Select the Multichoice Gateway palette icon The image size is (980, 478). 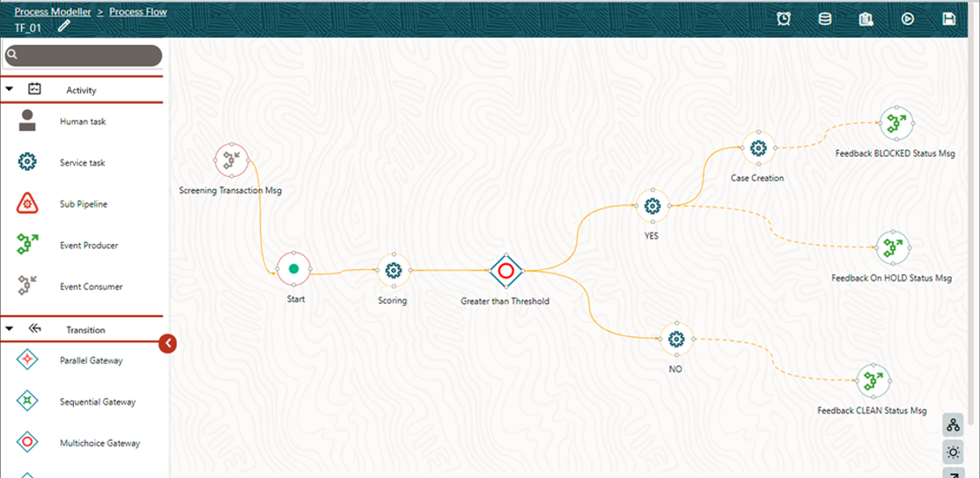(x=27, y=443)
